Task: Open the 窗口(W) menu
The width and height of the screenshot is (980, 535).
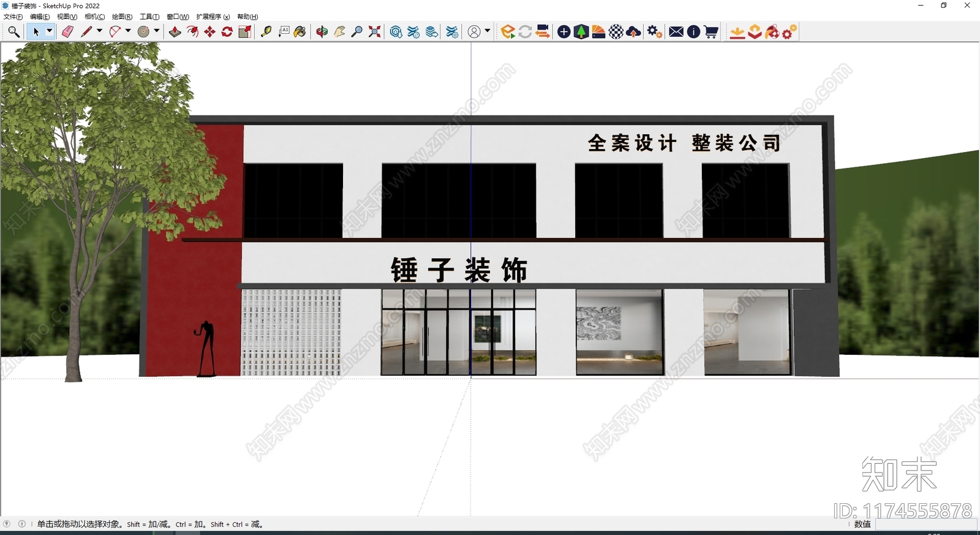Action: 178,17
